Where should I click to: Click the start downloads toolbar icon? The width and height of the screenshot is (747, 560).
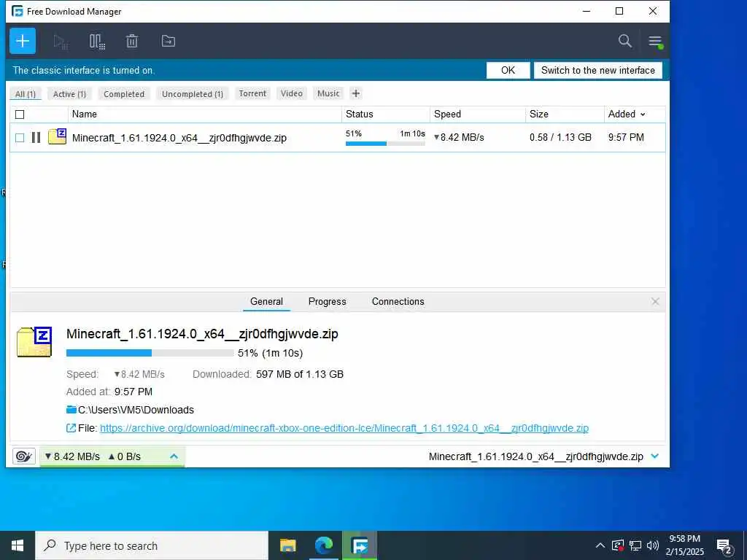click(x=61, y=42)
